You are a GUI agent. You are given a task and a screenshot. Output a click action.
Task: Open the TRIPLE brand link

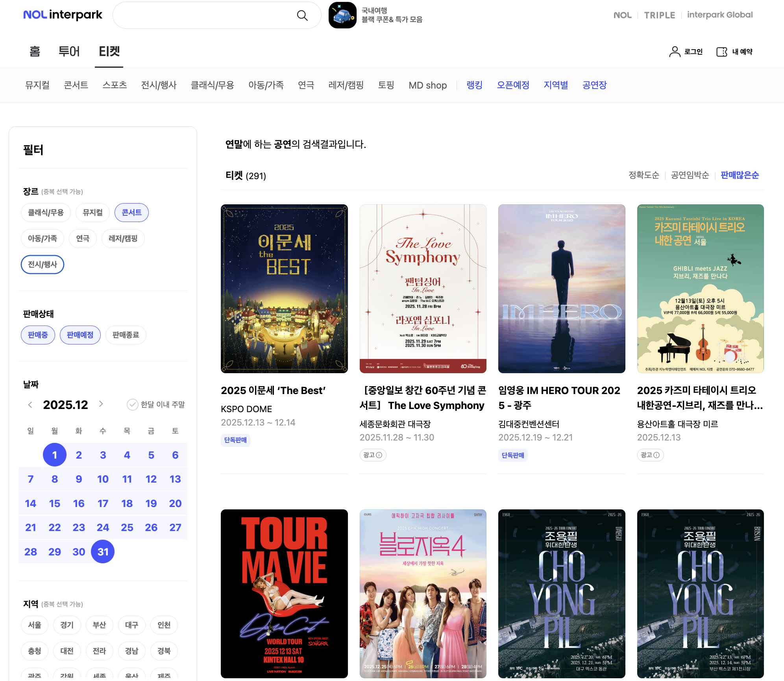point(659,15)
